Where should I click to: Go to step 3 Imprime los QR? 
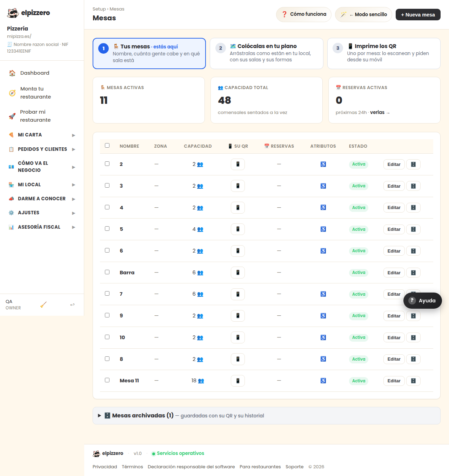tap(384, 53)
